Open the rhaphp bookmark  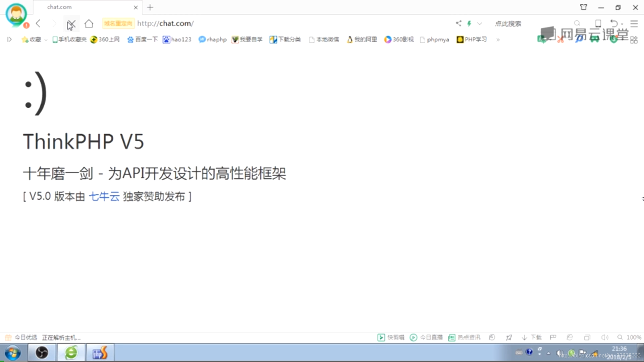pyautogui.click(x=213, y=40)
